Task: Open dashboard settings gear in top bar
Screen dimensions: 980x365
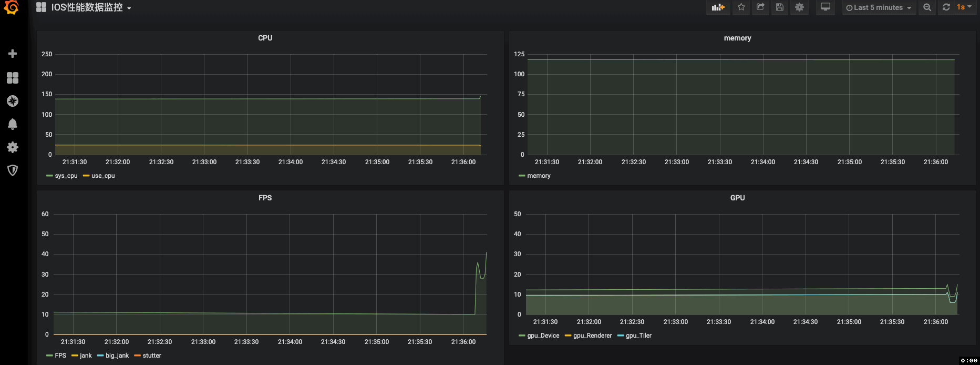Action: tap(799, 7)
